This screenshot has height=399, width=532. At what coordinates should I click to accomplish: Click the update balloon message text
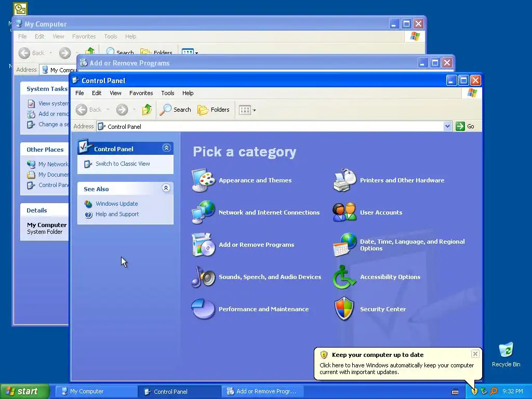(x=396, y=368)
